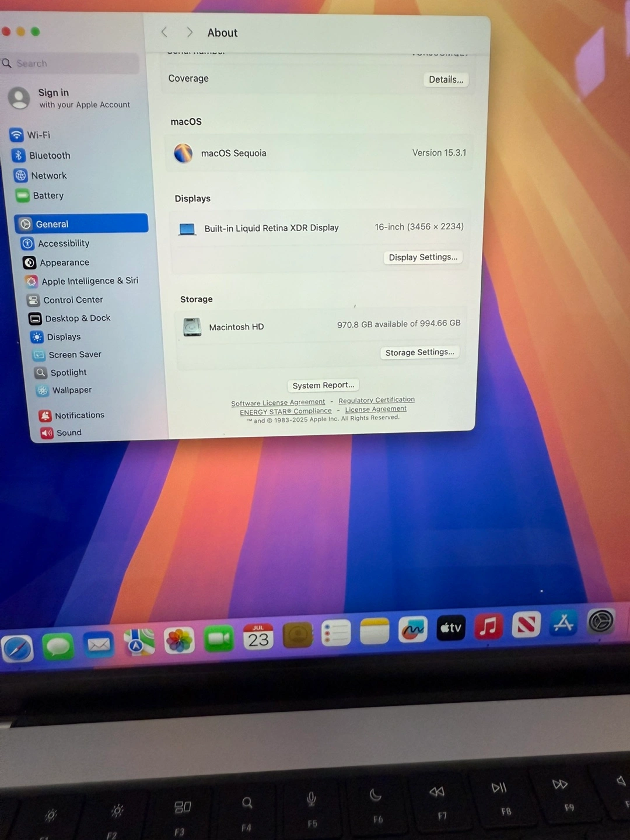
Task: Click the macOS Sequoia logo icon
Action: (x=183, y=153)
